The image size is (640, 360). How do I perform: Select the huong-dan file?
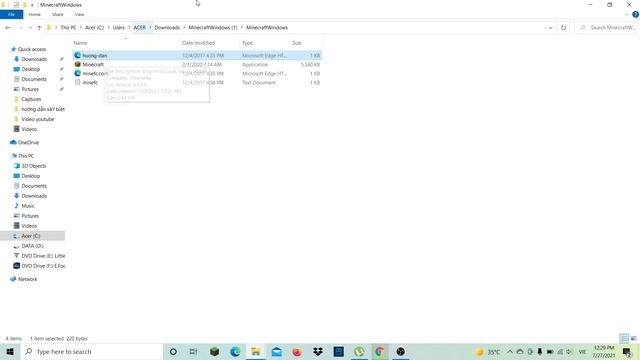point(198,56)
